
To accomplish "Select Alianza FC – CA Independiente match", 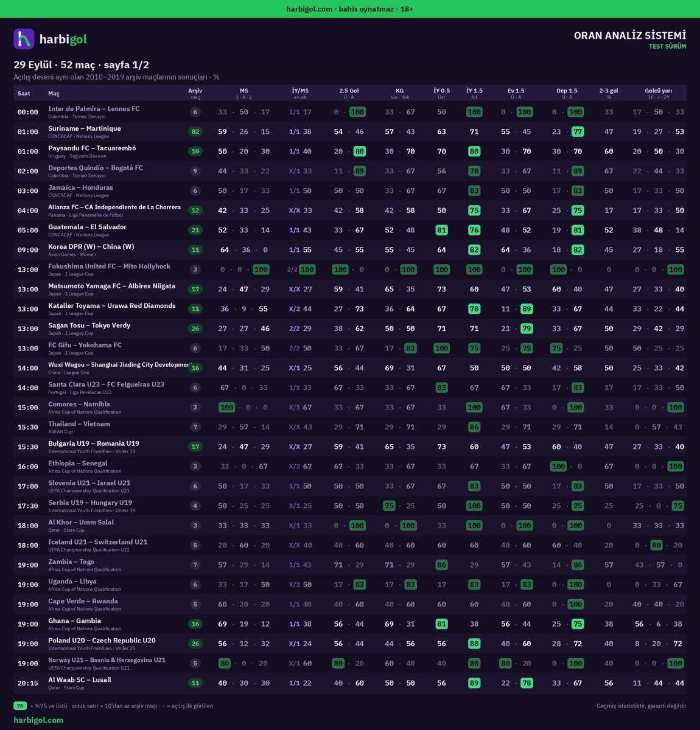I will (114, 207).
